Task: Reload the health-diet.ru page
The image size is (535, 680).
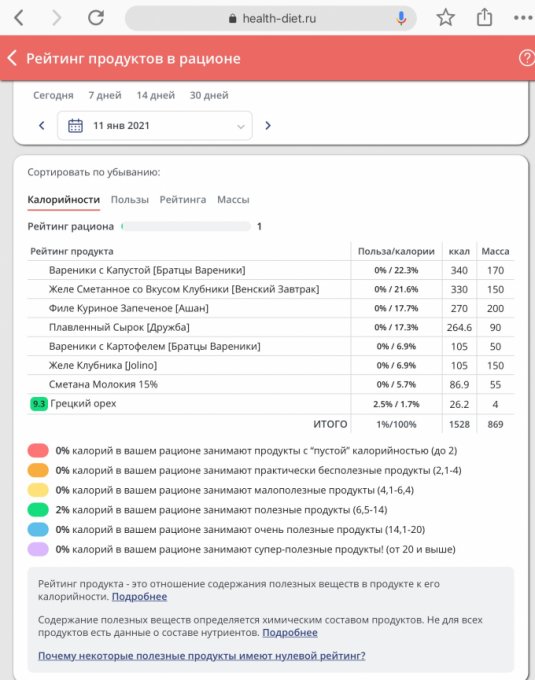Action: [96, 18]
